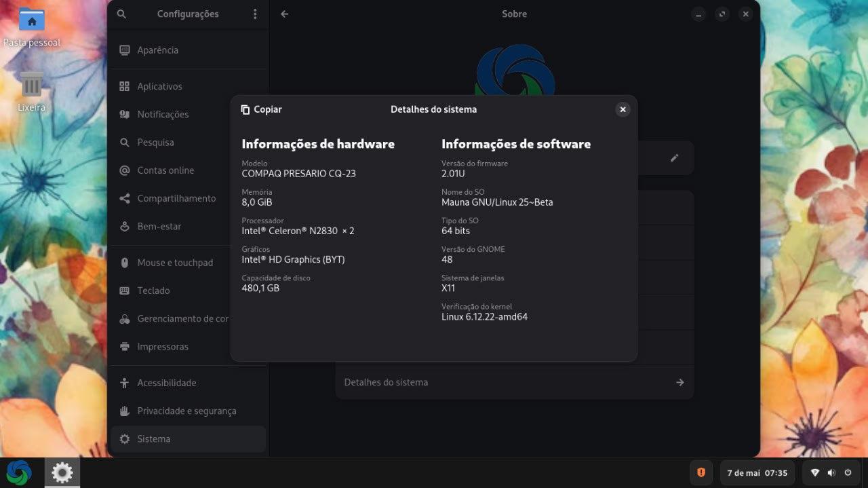Click the orange shield icon in taskbar
The width and height of the screenshot is (868, 488).
pos(701,472)
